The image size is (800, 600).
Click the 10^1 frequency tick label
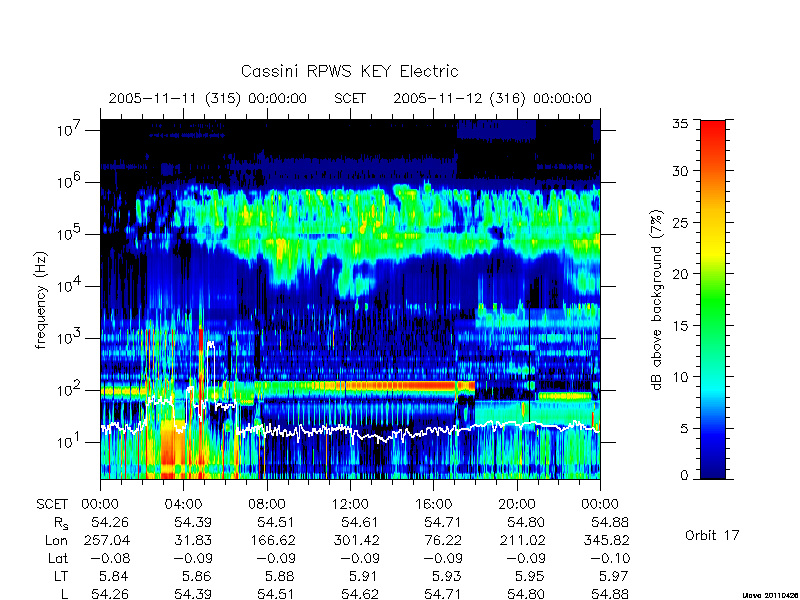pyautogui.click(x=70, y=441)
